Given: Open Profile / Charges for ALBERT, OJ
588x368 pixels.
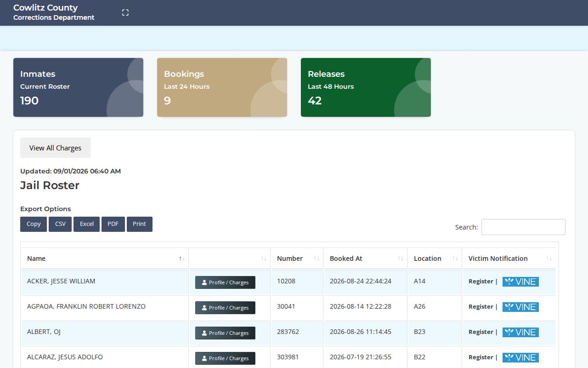Looking at the screenshot, I should click(225, 333).
